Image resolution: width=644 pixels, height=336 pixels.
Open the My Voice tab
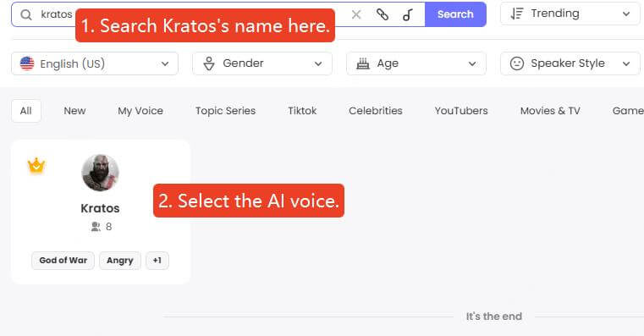140,111
